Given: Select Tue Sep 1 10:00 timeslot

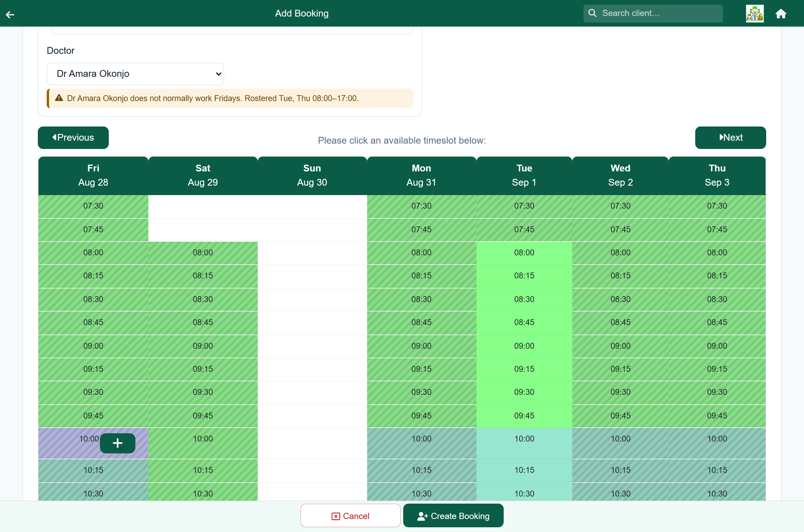Looking at the screenshot, I should (x=524, y=443).
